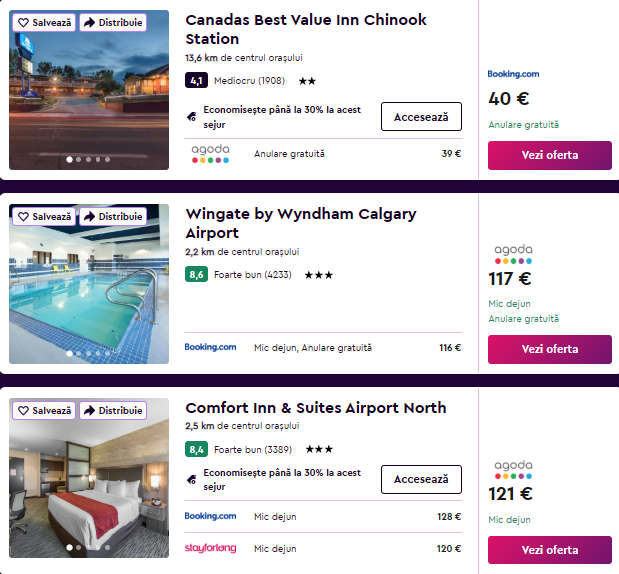Click Distribuie on Wingate by Wyndham card
Screen dimensions: 619x574
tap(112, 216)
